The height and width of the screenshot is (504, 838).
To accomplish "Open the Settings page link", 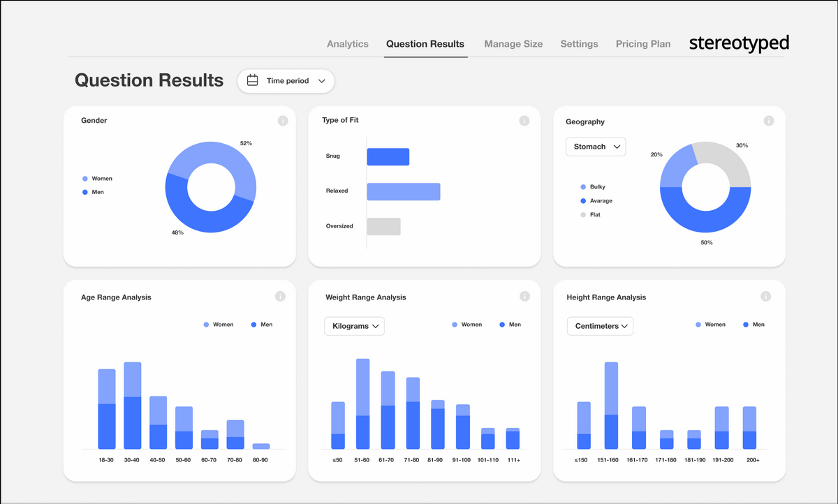I will 579,44.
